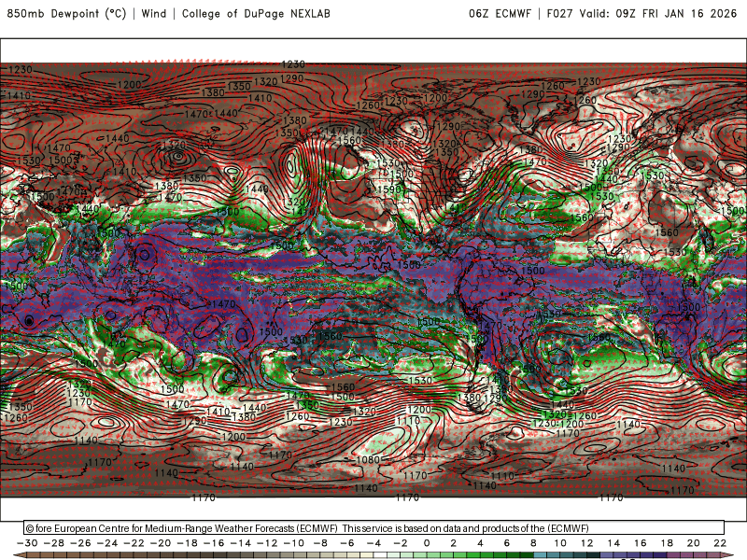The image size is (747, 560).
Task: Click the "-28" legend value
Action: (54, 543)
